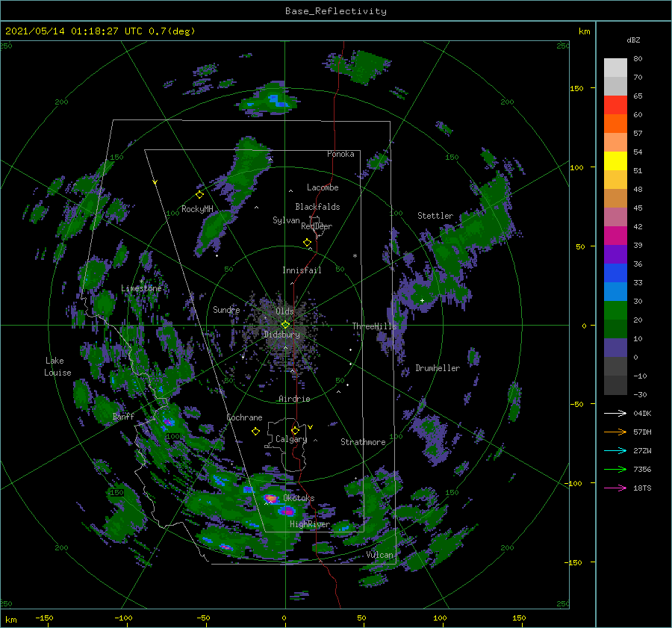This screenshot has width=672, height=628.
Task: Click the magenta 18TS arrow symbol
Action: click(615, 488)
